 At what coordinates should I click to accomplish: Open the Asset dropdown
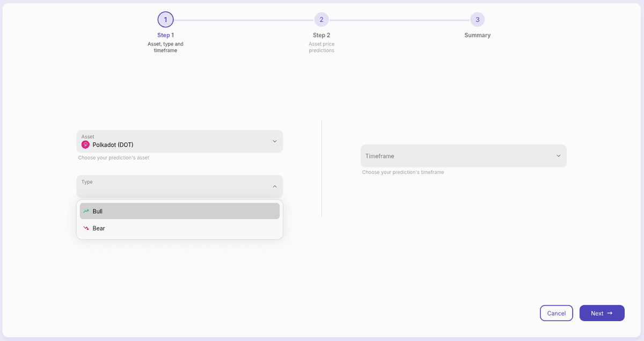[180, 141]
